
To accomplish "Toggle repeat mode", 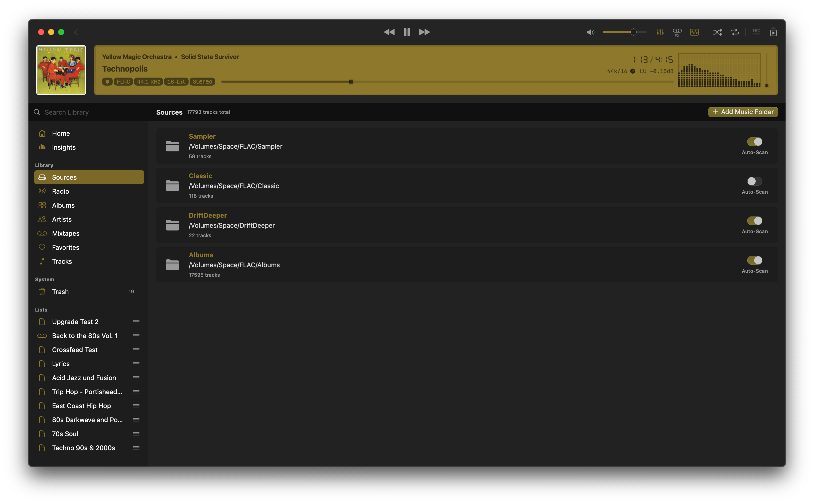I will tap(735, 32).
